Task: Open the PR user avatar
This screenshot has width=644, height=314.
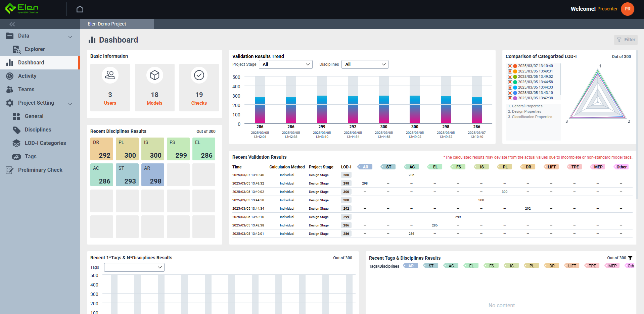Action: tap(627, 9)
